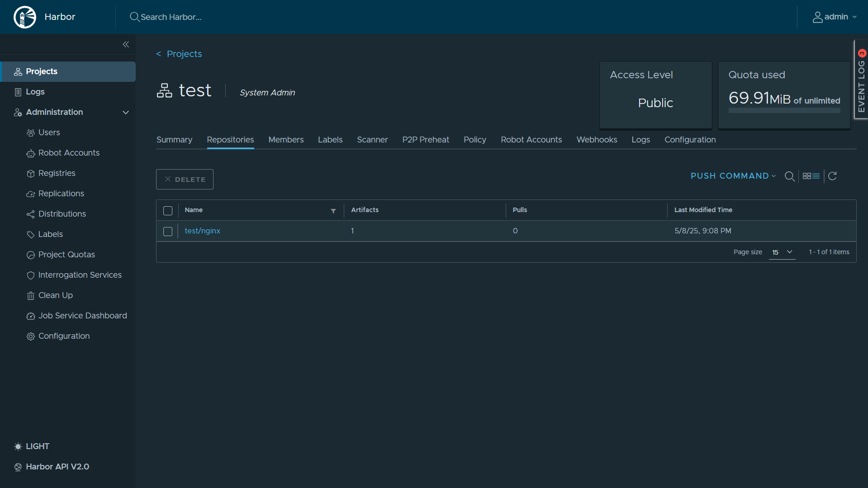Screen dimensions: 868x488
Task: Click the sun icon for light theme
Action: point(18,446)
